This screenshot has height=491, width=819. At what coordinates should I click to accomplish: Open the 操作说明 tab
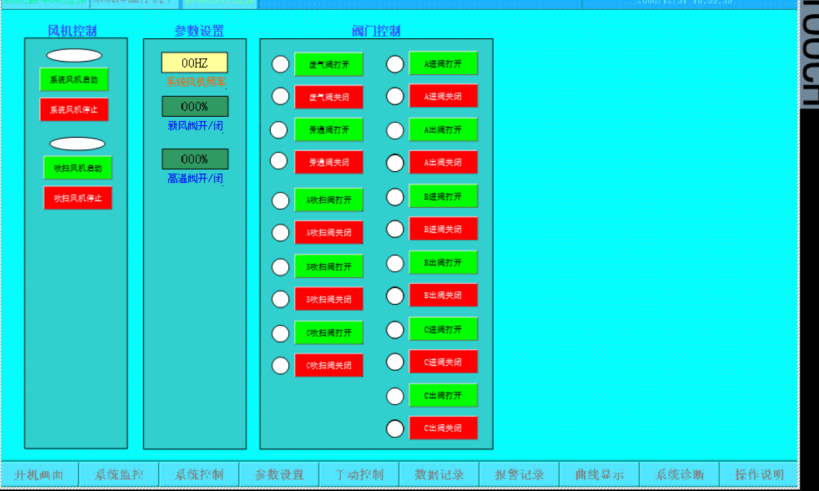click(x=759, y=474)
